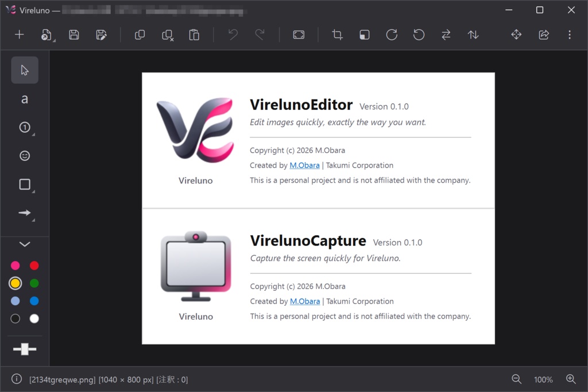The height and width of the screenshot is (392, 588).
Task: Pick the pink color swatch
Action: coord(16,266)
